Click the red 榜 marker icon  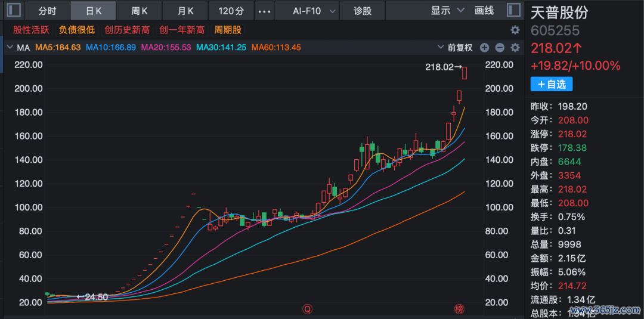point(459,309)
